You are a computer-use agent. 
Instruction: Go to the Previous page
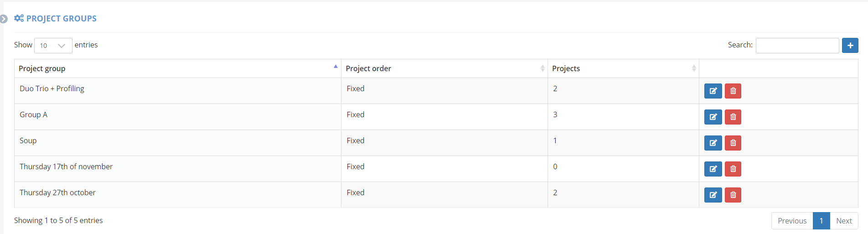pos(792,221)
